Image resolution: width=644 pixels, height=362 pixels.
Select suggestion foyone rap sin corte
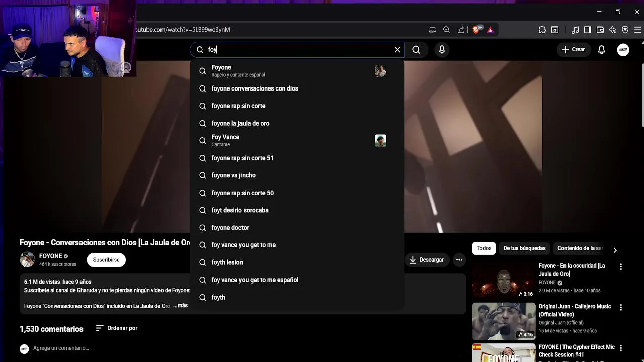(297, 106)
